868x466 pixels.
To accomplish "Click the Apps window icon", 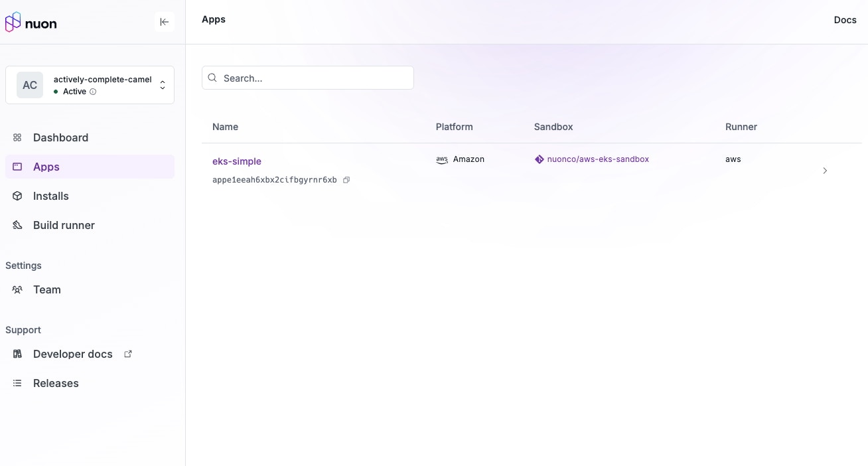I will [x=18, y=167].
